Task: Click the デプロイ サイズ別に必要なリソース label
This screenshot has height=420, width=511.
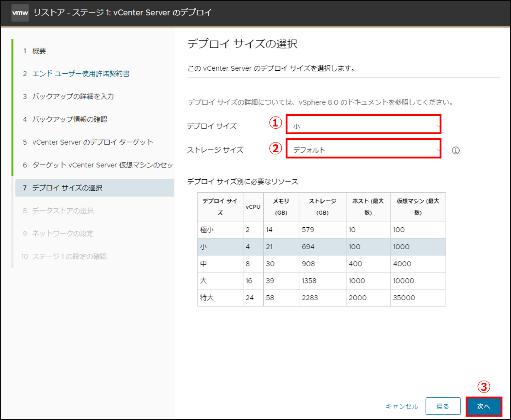Action: pos(243,182)
